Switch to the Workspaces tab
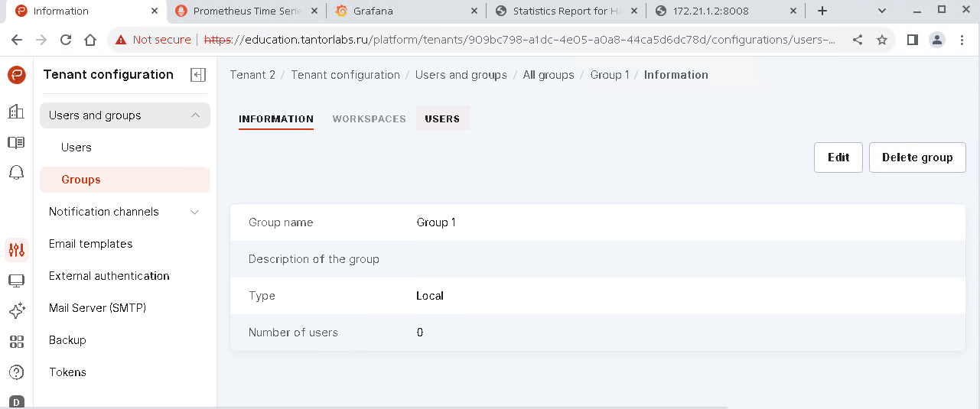 (369, 118)
